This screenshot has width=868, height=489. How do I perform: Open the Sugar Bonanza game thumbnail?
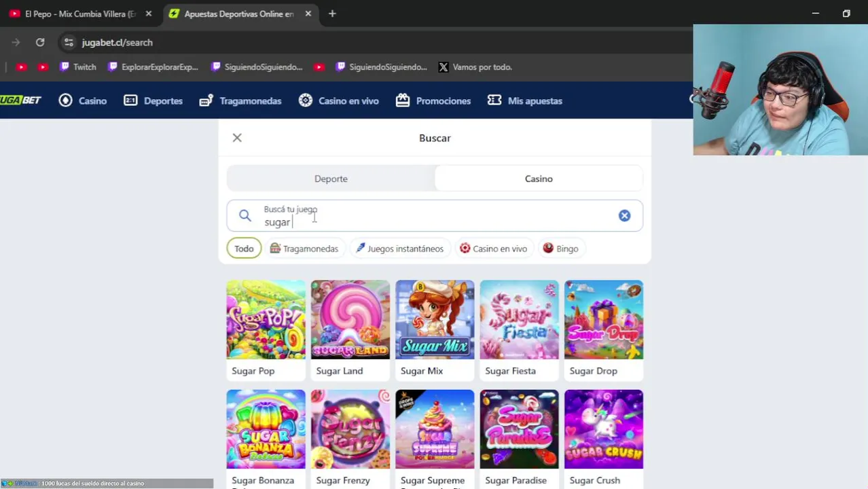[x=266, y=429]
